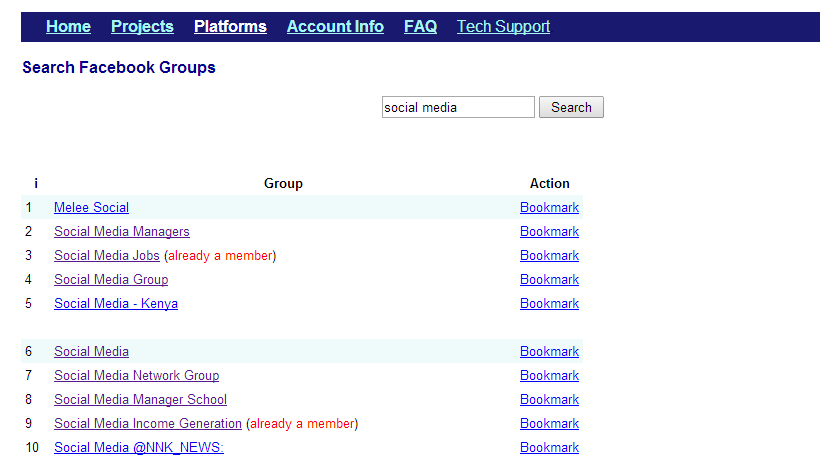The image size is (820, 471).
Task: Open the Tech Support link
Action: pos(503,27)
